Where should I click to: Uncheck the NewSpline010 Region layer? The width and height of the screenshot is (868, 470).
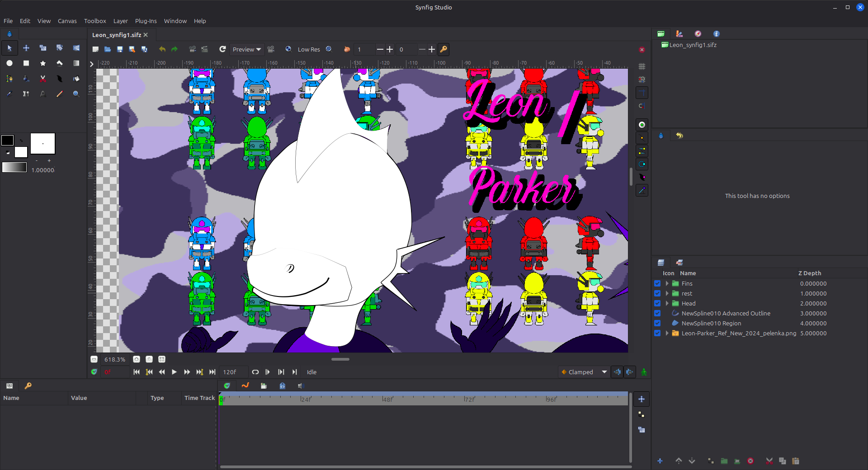[657, 323]
